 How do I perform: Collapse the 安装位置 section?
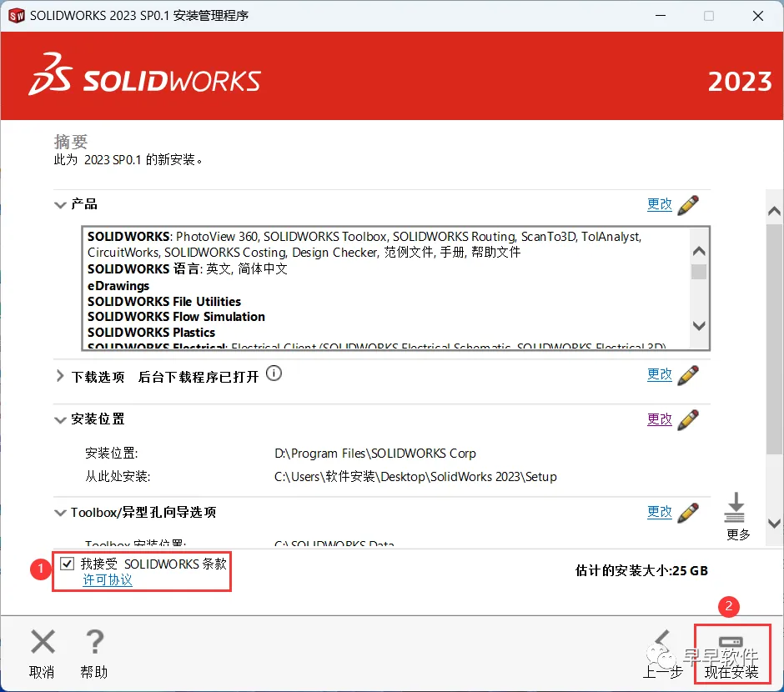(60, 419)
